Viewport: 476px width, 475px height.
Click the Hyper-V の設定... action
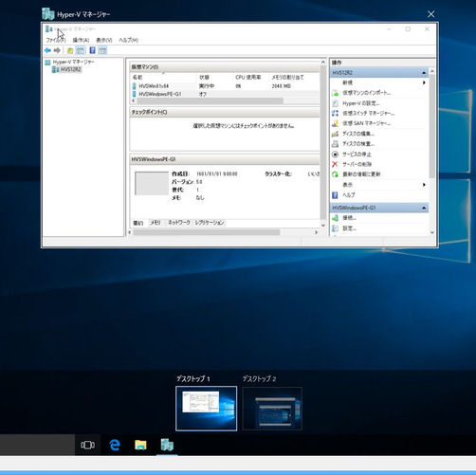[x=361, y=103]
